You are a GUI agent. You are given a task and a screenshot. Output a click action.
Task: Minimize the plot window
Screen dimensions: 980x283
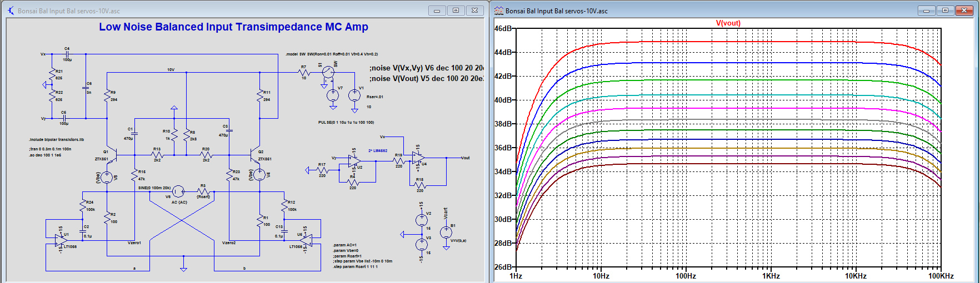[926, 11]
